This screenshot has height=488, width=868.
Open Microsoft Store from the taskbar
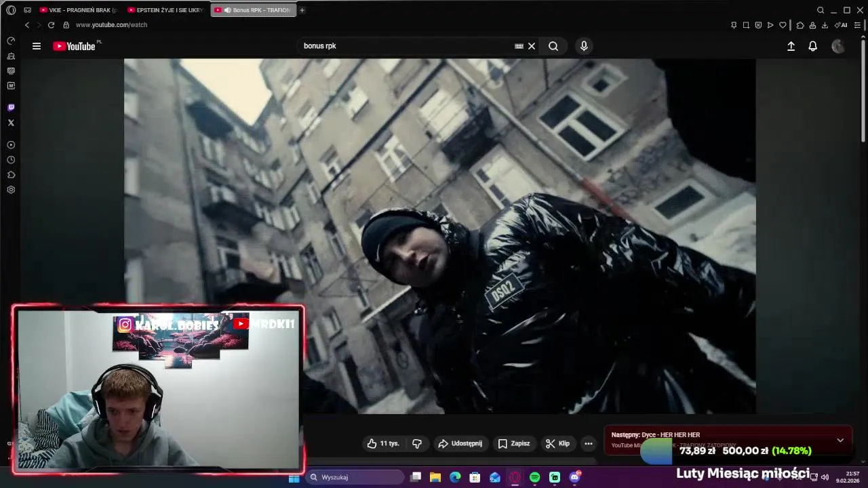coord(475,478)
